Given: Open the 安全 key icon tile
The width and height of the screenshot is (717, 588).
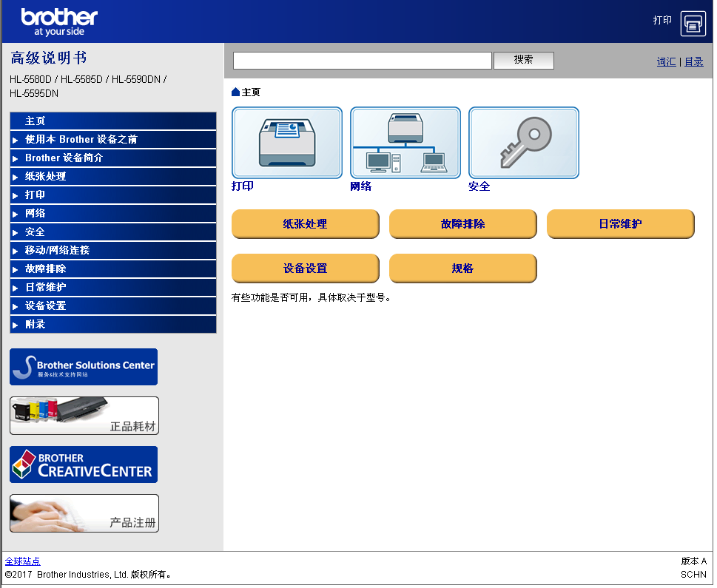Looking at the screenshot, I should click(x=524, y=143).
